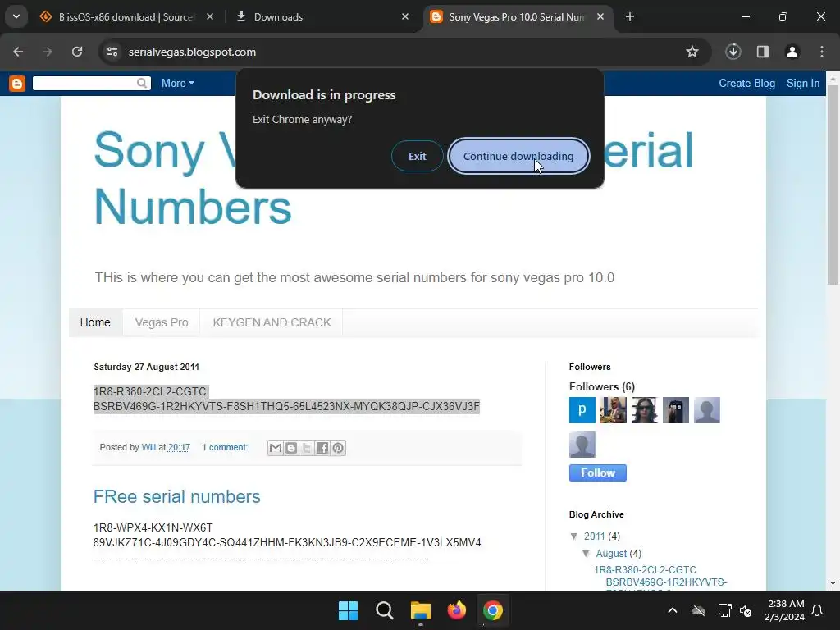Screen dimensions: 840x630
Task: Collapse the 2011 archive triangle
Action: (574, 536)
